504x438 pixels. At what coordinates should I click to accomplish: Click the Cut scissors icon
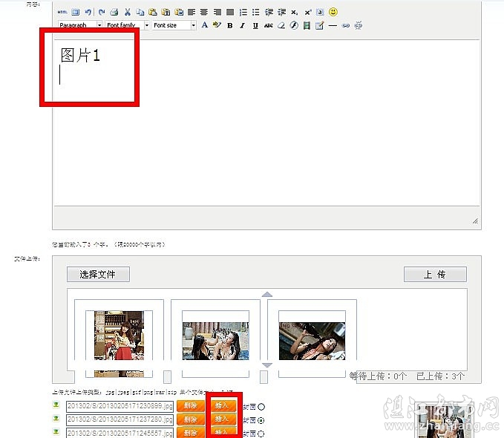[x=127, y=12]
